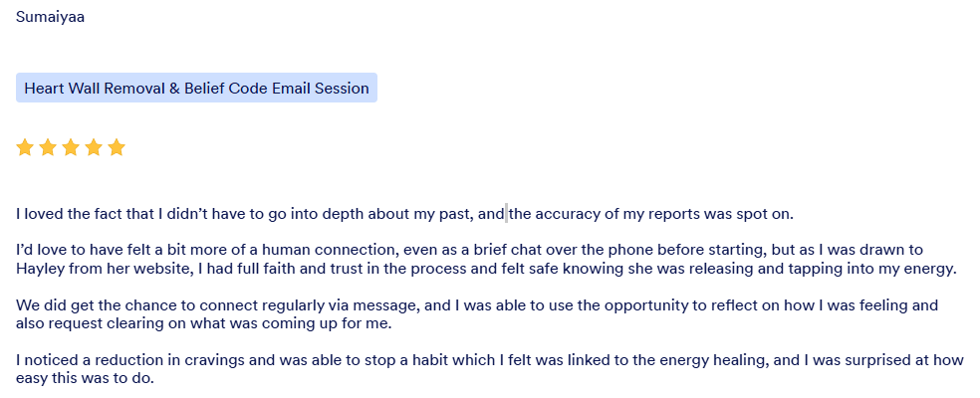Screen dimensions: 980x398
Task: Click the phrase "via message" in the review
Action: tap(358, 305)
